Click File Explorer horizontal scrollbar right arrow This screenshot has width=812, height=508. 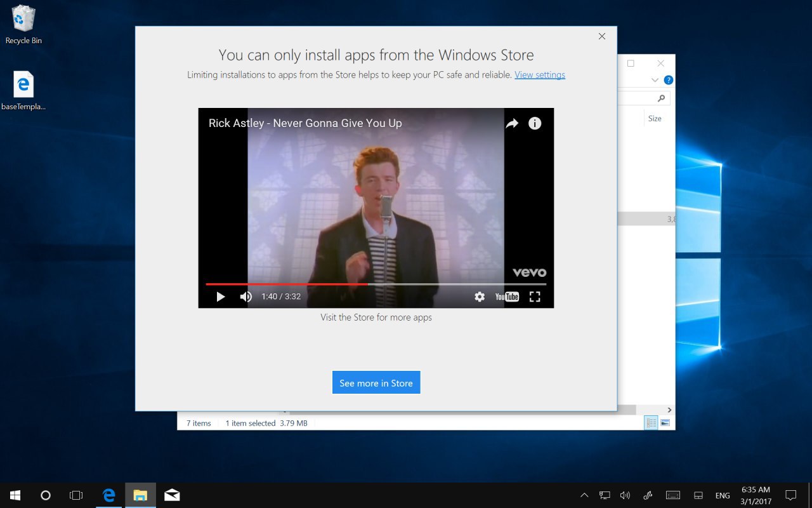pos(669,410)
